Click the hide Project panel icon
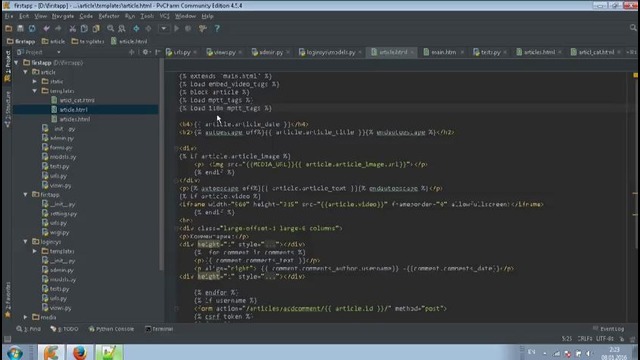 click(158, 52)
